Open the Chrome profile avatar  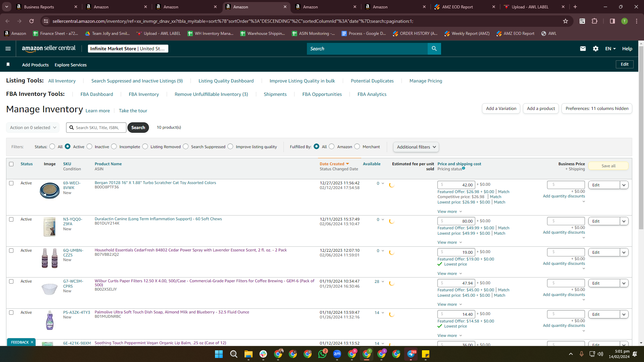625,21
